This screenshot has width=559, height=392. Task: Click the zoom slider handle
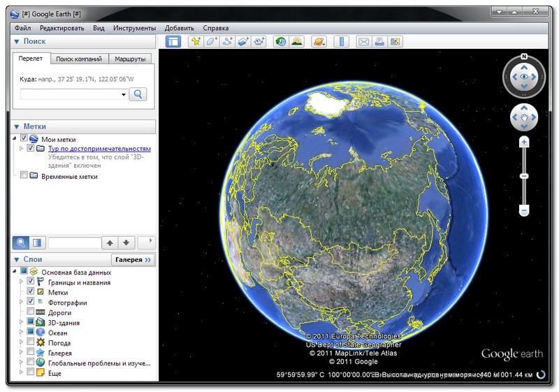(x=523, y=176)
